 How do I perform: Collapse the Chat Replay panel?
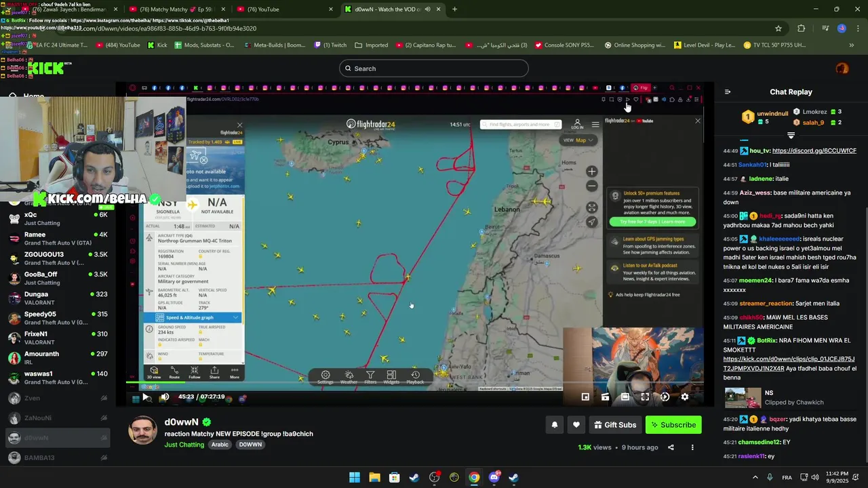[728, 92]
